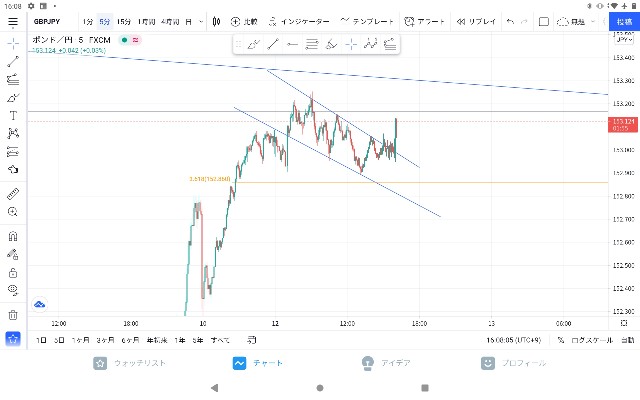The width and height of the screenshot is (640, 400).
Task: Open the hamburger menu
Action: pos(13,22)
